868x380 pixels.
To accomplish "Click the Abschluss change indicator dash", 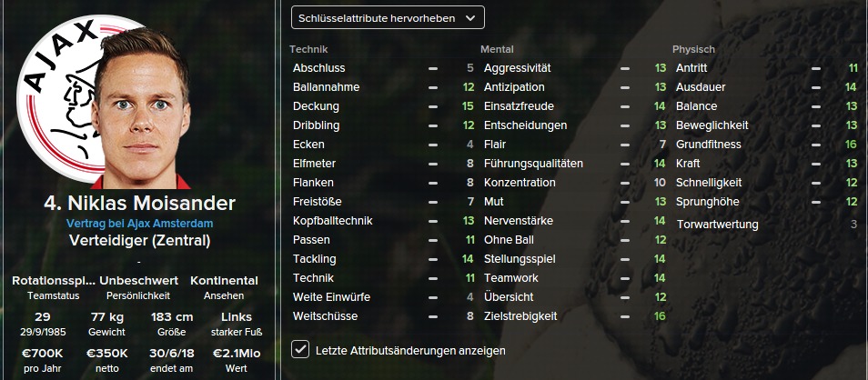I will tap(433, 68).
